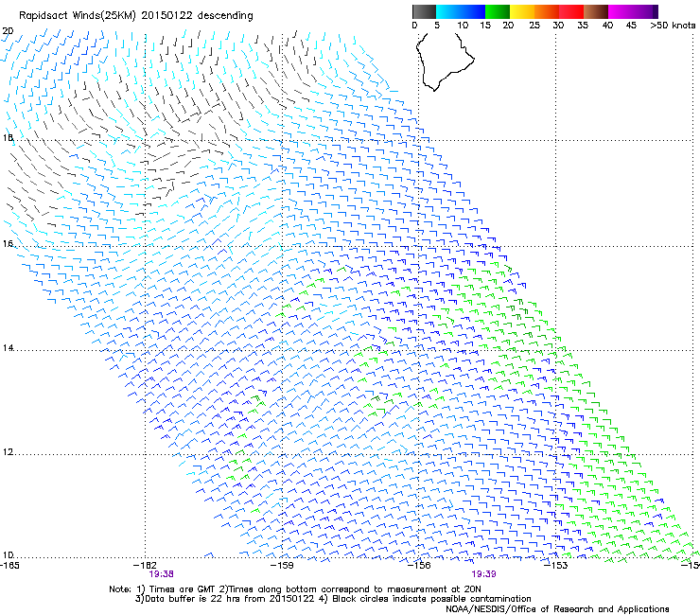
Task: Click the '12' latitude axis label
Action: coord(8,452)
